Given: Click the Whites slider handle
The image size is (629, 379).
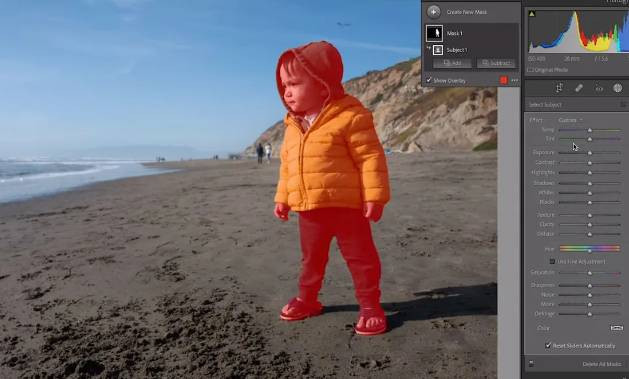Looking at the screenshot, I should pyautogui.click(x=590, y=193).
